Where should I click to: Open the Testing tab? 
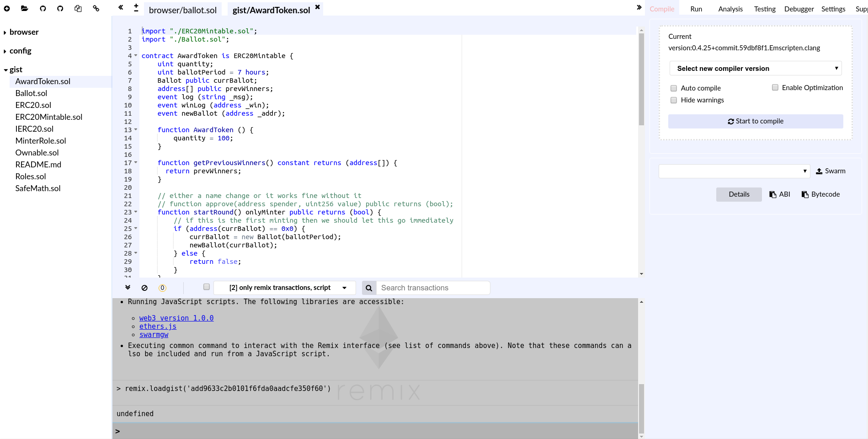(x=765, y=9)
